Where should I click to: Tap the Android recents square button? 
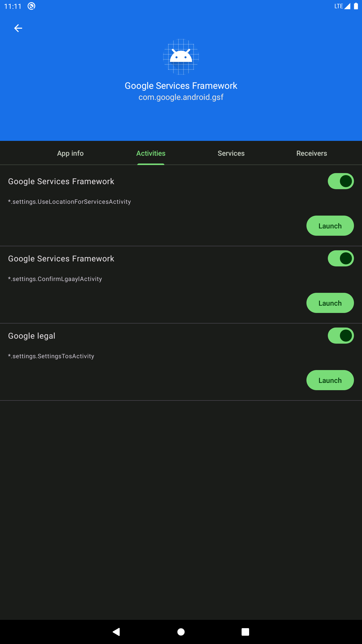pyautogui.click(x=245, y=632)
